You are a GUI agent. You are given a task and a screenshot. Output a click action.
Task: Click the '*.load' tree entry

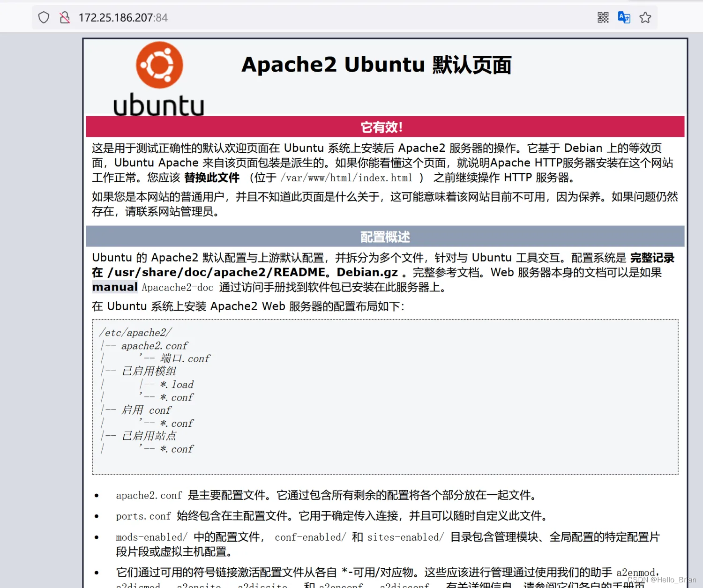tap(177, 384)
